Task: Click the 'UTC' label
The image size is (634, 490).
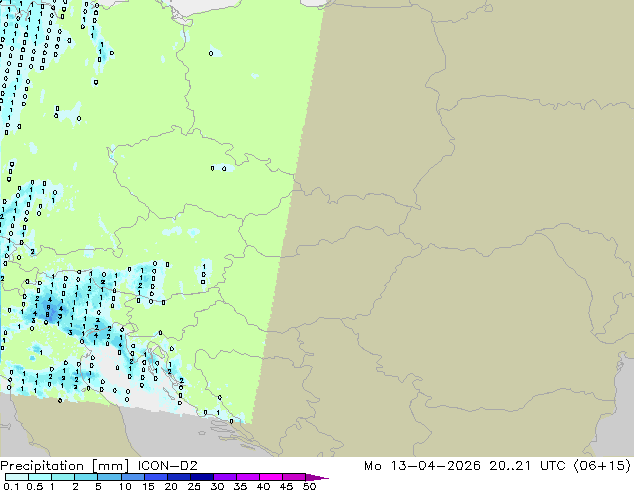Action: click(553, 466)
